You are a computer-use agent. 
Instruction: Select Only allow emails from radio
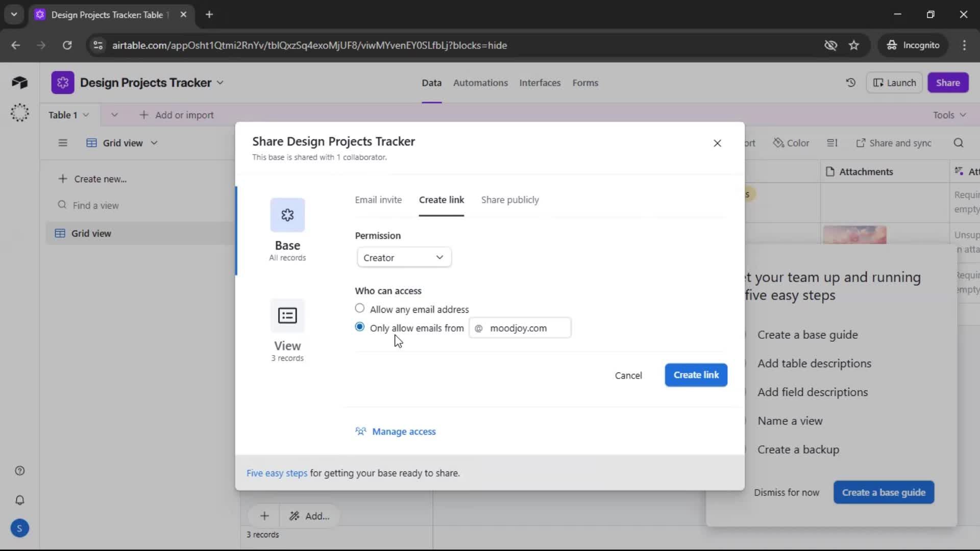pyautogui.click(x=360, y=327)
